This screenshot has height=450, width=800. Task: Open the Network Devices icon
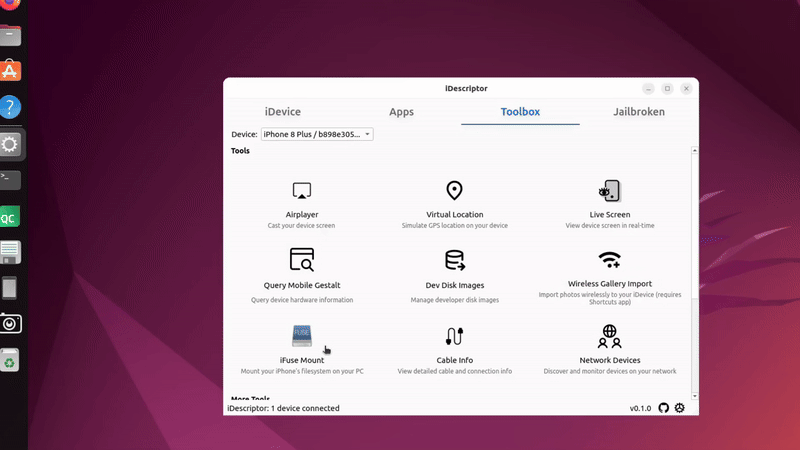610,336
